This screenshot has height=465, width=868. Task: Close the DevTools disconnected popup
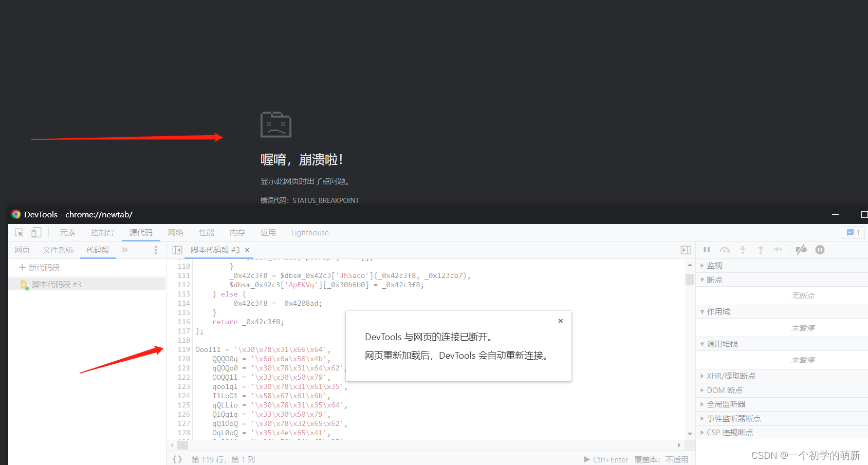(561, 321)
